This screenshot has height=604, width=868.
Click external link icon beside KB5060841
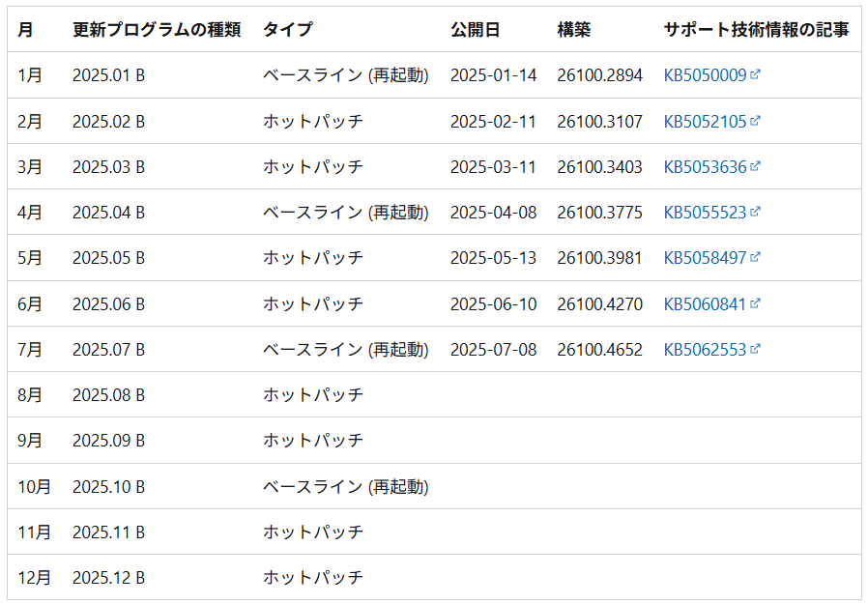tap(755, 302)
